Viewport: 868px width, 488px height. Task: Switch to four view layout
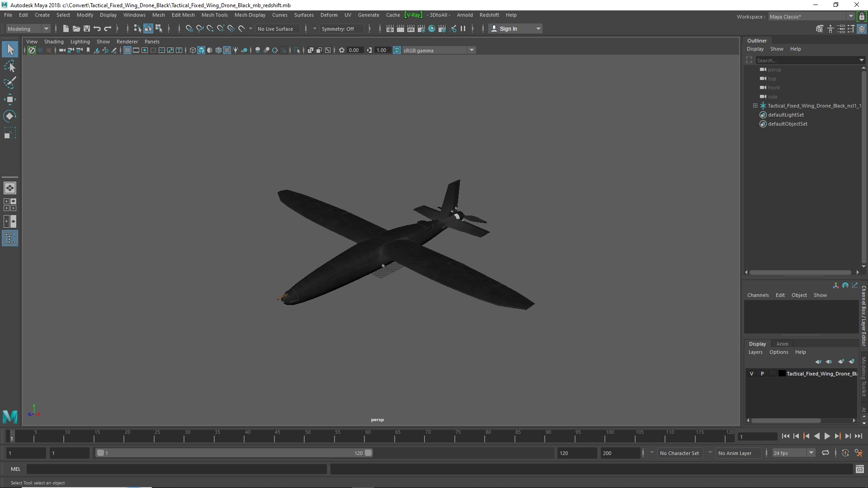coord(10,205)
